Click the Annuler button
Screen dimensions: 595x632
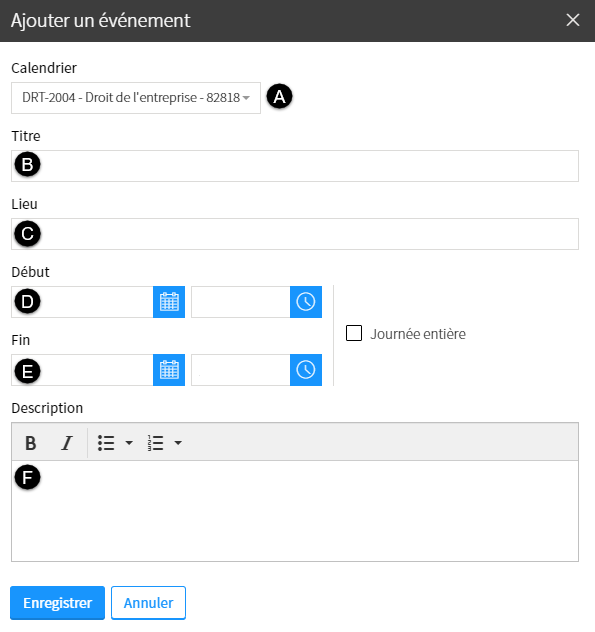pyautogui.click(x=148, y=603)
